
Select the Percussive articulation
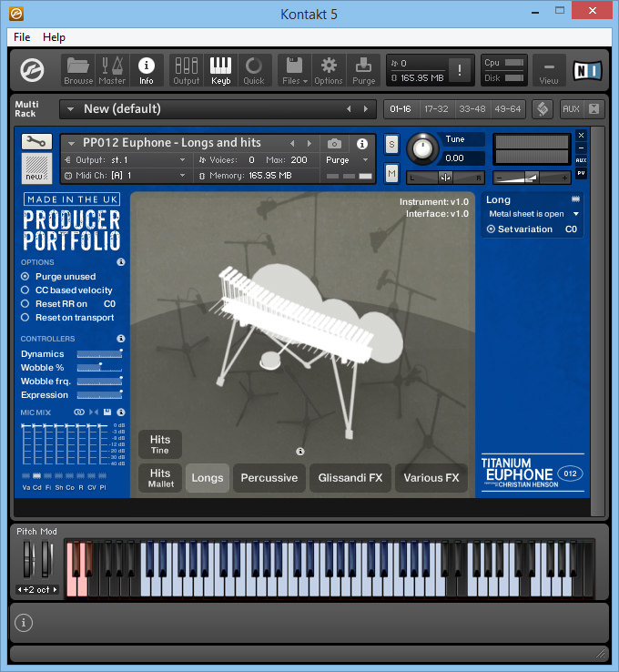(269, 478)
